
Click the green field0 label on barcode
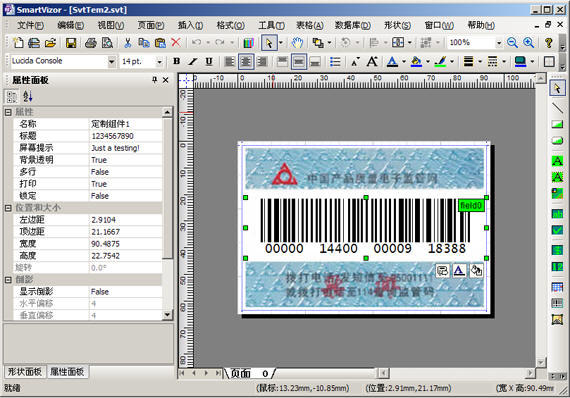[471, 206]
